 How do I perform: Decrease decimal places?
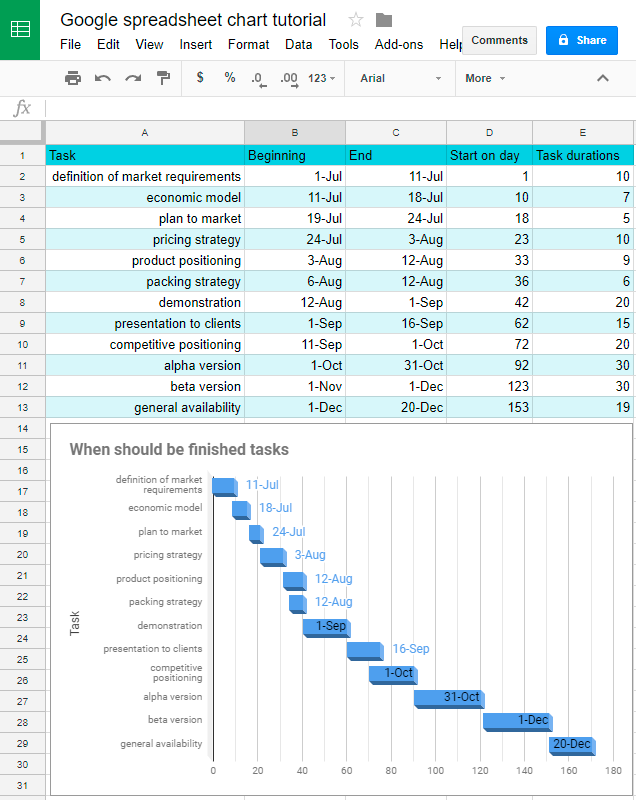tap(259, 79)
